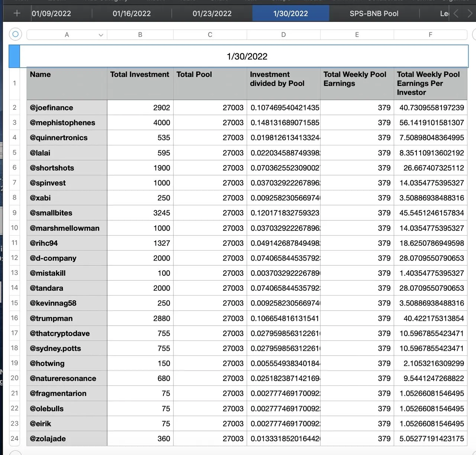The width and height of the screenshot is (476, 455).
Task: Click the Total Pool header cell
Action: click(x=210, y=84)
